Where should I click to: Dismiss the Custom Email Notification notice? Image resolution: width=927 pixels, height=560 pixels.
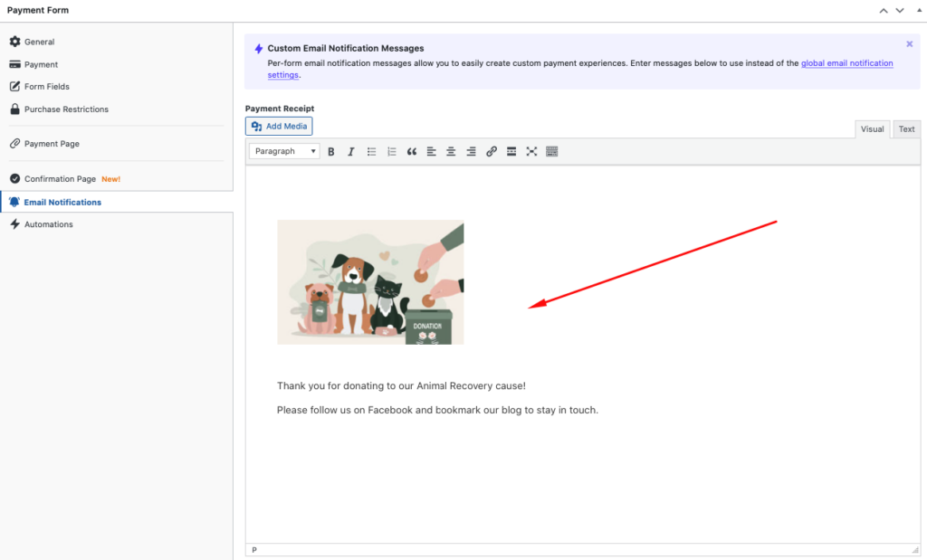909,43
